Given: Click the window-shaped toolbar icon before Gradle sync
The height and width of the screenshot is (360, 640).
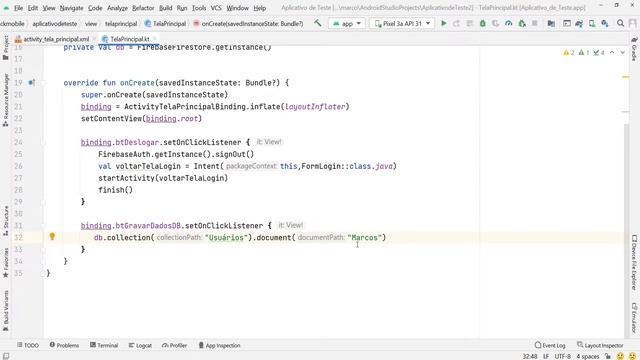Looking at the screenshot, I should pyautogui.click(x=567, y=24).
